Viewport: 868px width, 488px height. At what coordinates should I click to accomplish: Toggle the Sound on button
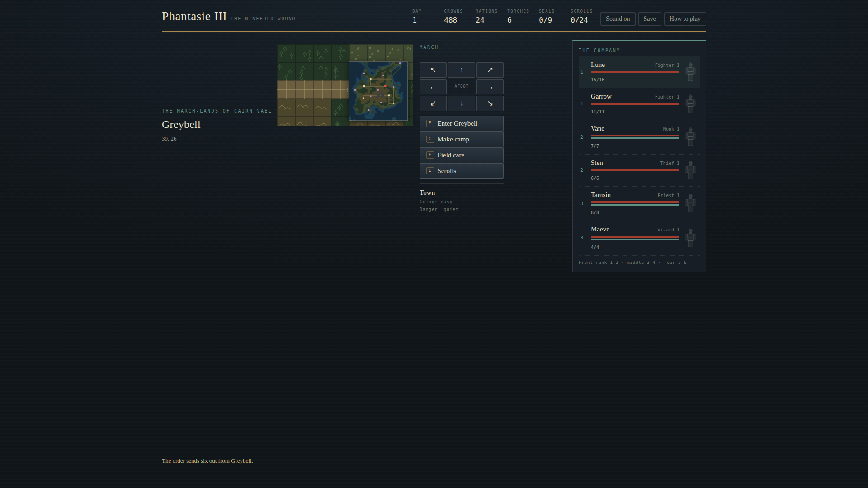618,19
